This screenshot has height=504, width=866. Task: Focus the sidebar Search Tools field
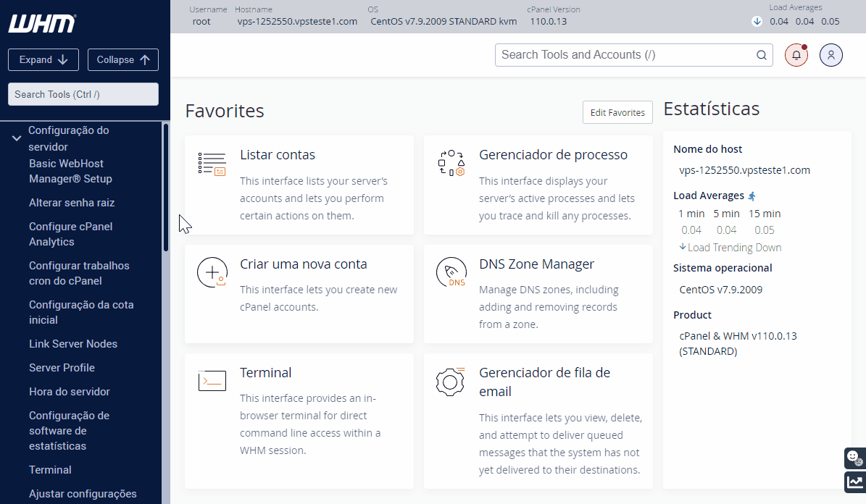click(83, 94)
